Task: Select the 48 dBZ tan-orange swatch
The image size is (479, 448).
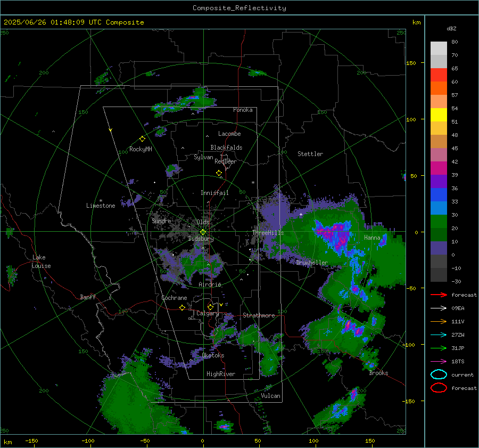Action: click(x=439, y=142)
